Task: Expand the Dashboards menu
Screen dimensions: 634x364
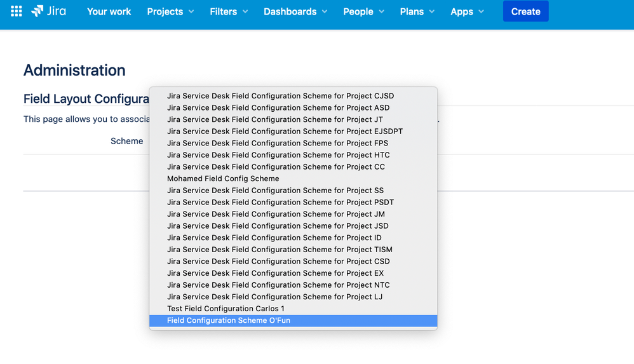Action: tap(295, 11)
